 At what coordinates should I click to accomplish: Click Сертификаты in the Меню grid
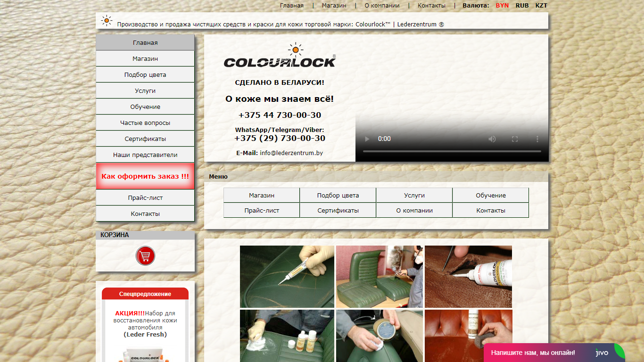338,210
